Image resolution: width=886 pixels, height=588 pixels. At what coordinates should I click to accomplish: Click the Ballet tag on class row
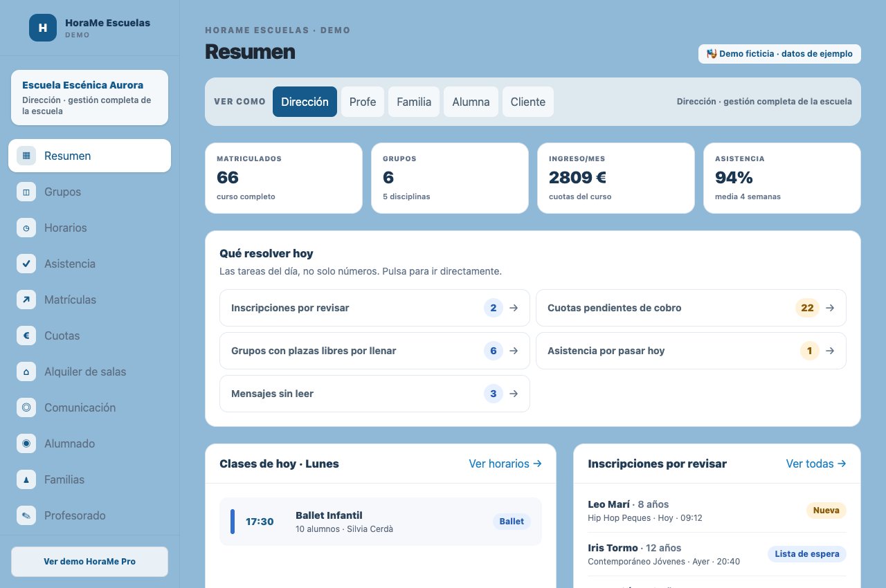(512, 522)
